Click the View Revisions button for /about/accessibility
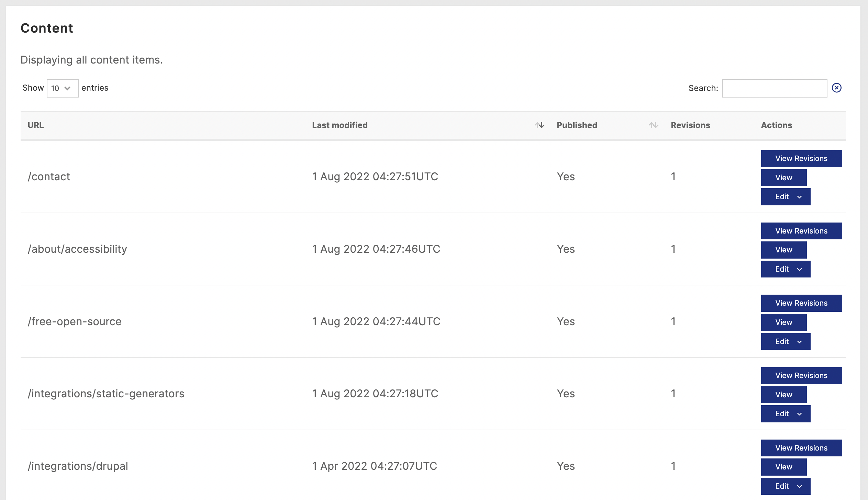The image size is (868, 500). coord(801,231)
